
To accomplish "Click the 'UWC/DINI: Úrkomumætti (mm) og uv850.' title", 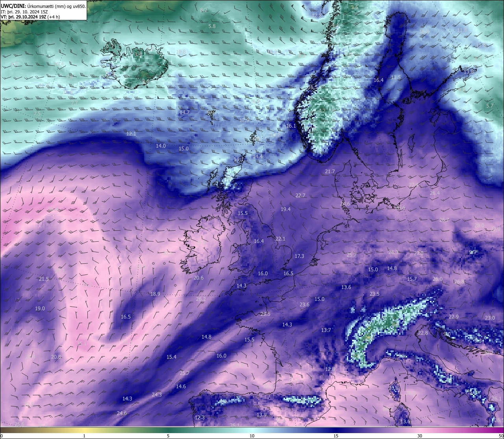I will 43,6.
